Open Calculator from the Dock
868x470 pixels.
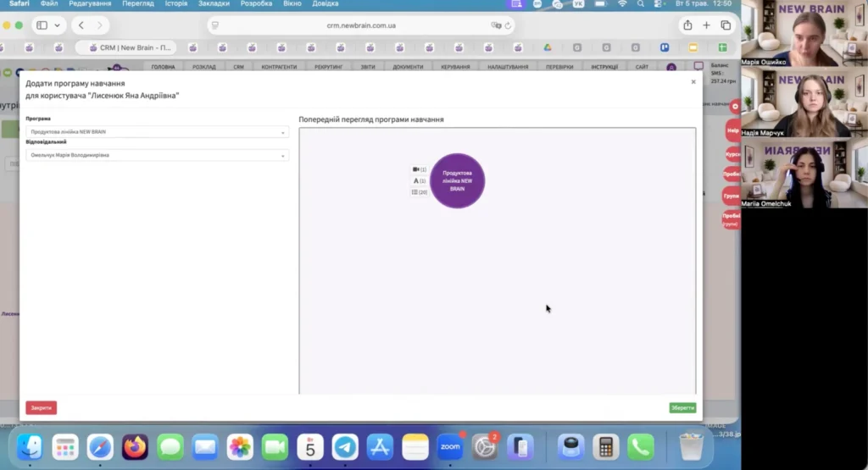coord(605,447)
